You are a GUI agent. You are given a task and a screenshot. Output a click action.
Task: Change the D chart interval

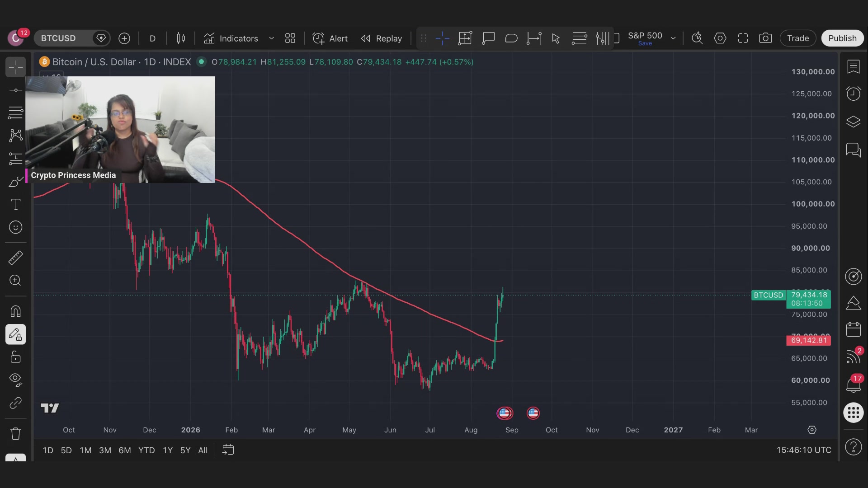tap(153, 38)
